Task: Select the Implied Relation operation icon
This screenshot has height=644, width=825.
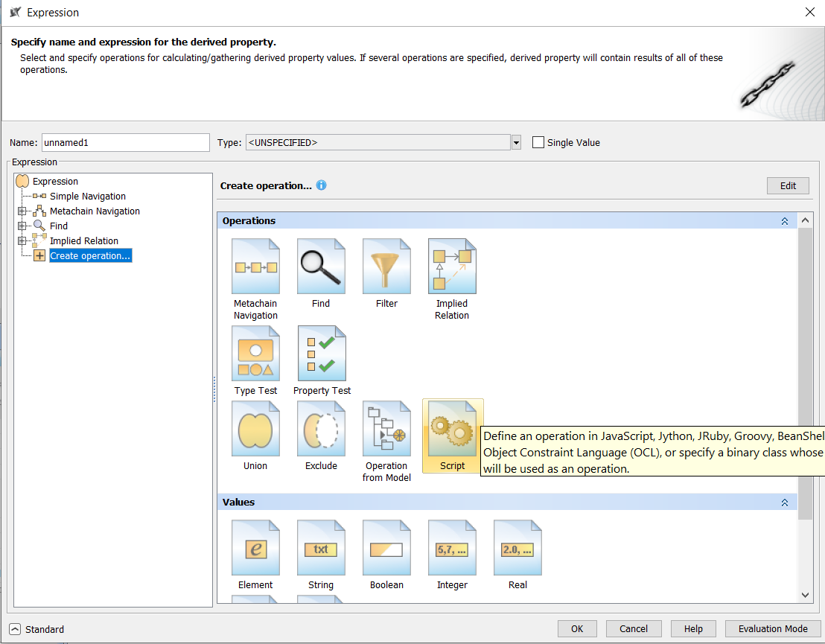Action: click(452, 266)
